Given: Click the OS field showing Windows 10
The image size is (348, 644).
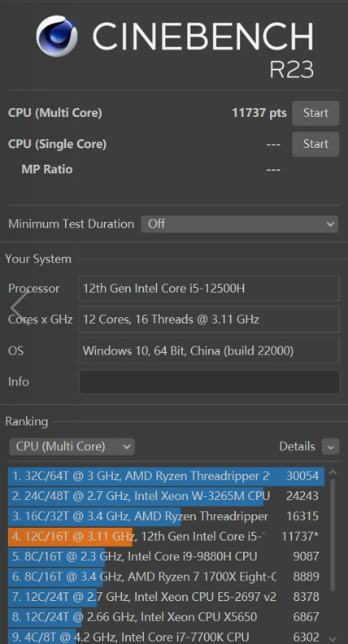Looking at the screenshot, I should (x=209, y=350).
